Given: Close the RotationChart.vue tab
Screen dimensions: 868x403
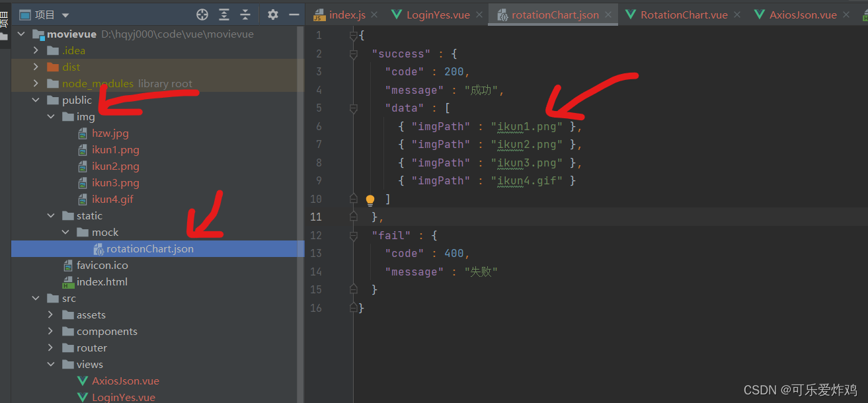Looking at the screenshot, I should pos(737,15).
